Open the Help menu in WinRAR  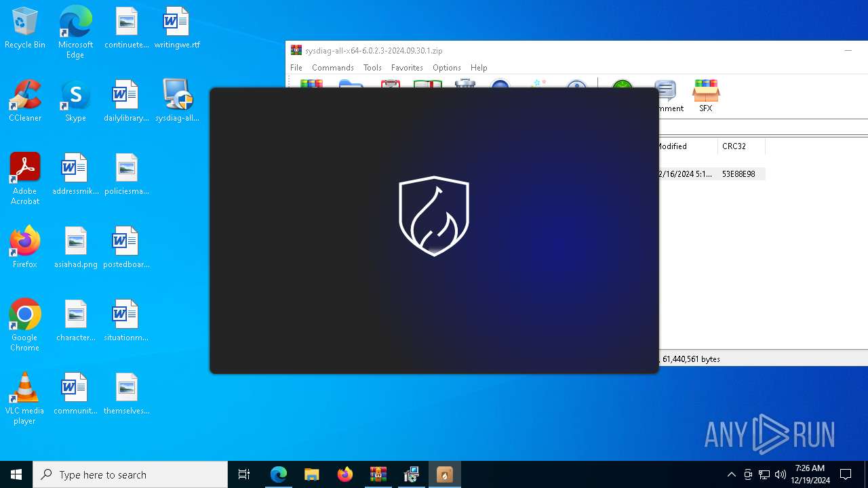(479, 68)
